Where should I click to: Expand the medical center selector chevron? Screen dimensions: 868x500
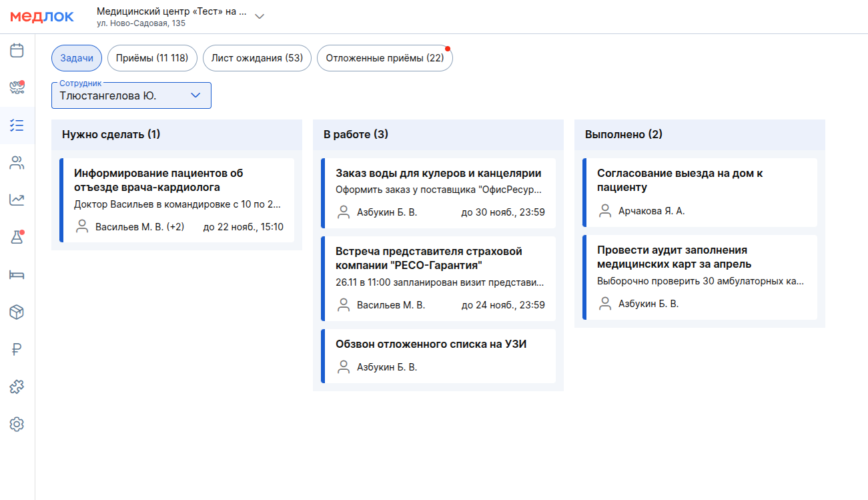pos(260,17)
